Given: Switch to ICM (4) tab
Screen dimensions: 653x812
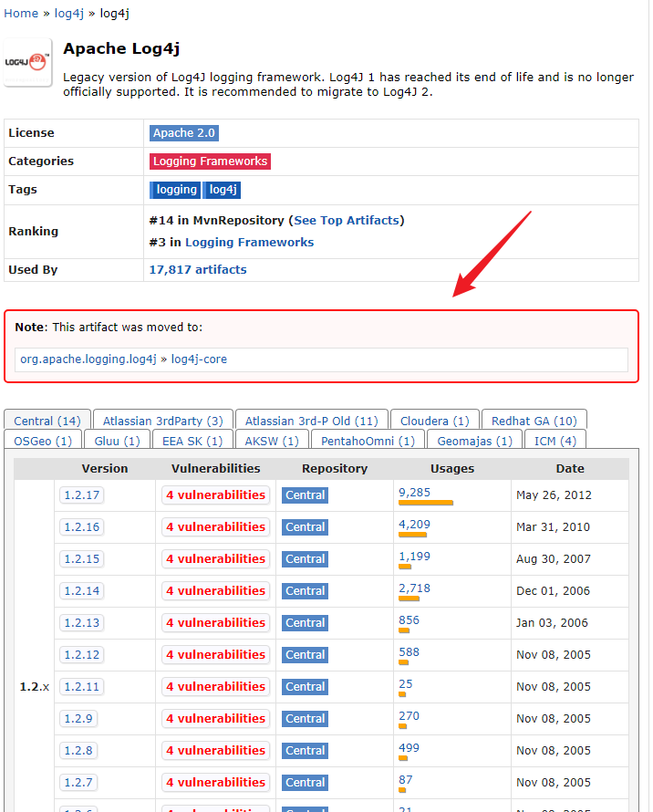Looking at the screenshot, I should pyautogui.click(x=555, y=440).
